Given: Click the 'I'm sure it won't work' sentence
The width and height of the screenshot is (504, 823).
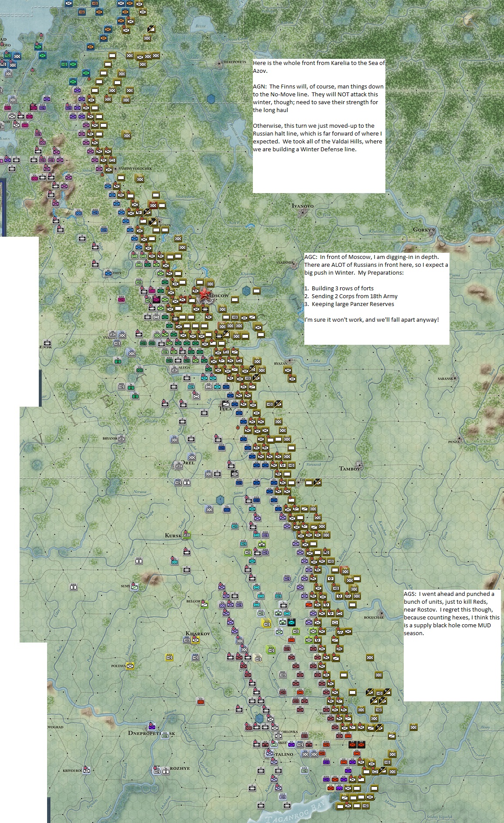Looking at the screenshot, I should [371, 320].
